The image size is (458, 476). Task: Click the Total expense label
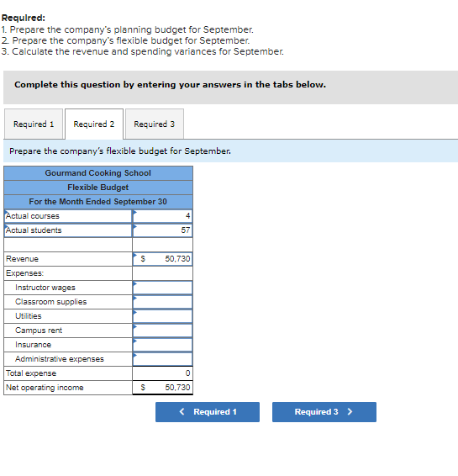pos(31,373)
